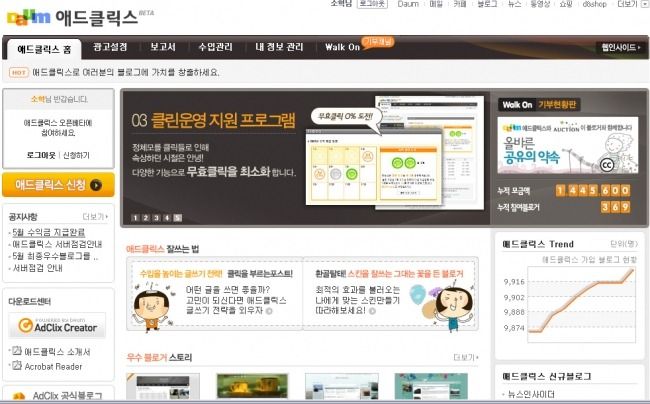
Task: Click document icon beside Acrobat Reader
Action: 17,365
